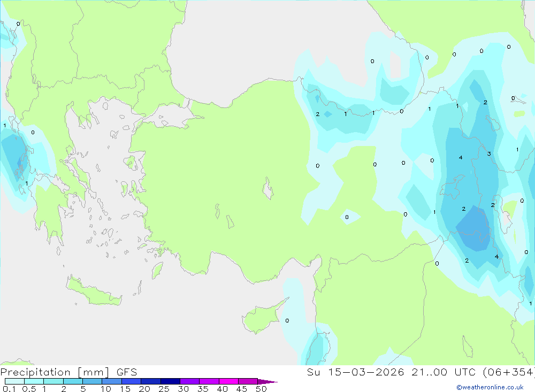Image resolution: width=535 pixels, height=392 pixels.
Task: Click the legend label "25"
Action: click(164, 389)
